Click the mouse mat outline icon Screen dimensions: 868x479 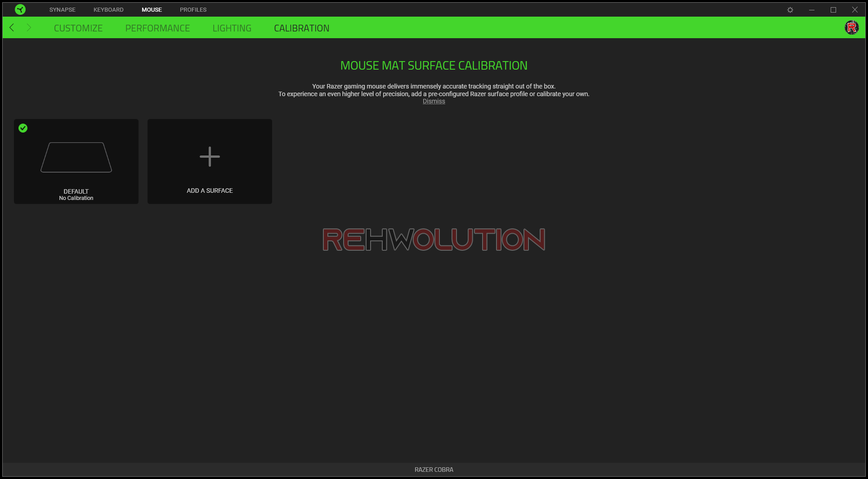[x=76, y=157]
